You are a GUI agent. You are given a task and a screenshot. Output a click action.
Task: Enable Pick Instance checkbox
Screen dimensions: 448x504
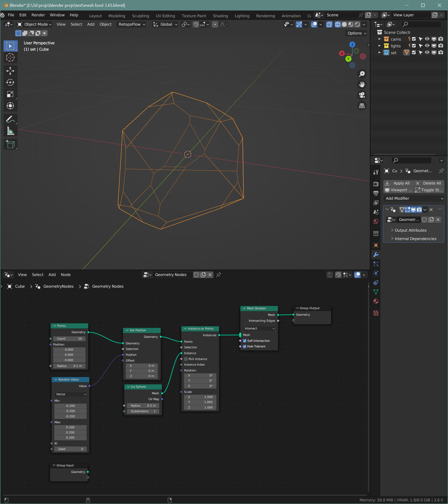[x=186, y=359]
